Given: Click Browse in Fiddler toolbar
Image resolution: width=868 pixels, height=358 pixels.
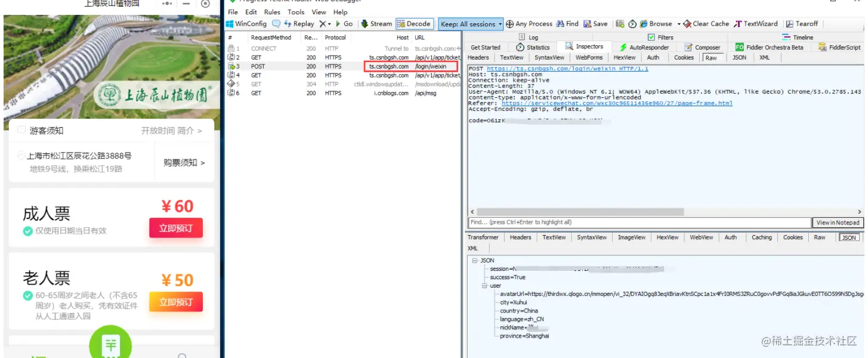Looking at the screenshot, I should pos(656,24).
